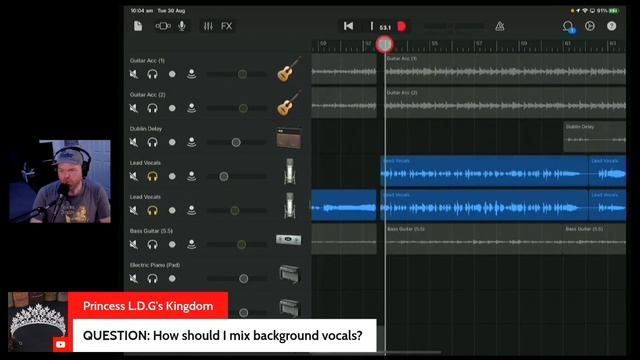This screenshot has width=640, height=360.
Task: Unsolo the first Lead Vocals track
Action: [x=153, y=176]
